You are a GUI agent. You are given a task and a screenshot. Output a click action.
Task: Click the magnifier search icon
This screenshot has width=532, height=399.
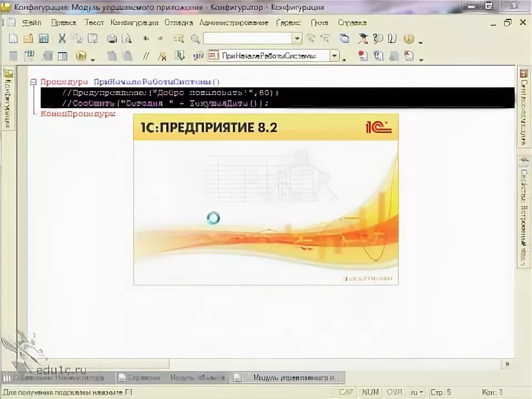click(x=196, y=39)
